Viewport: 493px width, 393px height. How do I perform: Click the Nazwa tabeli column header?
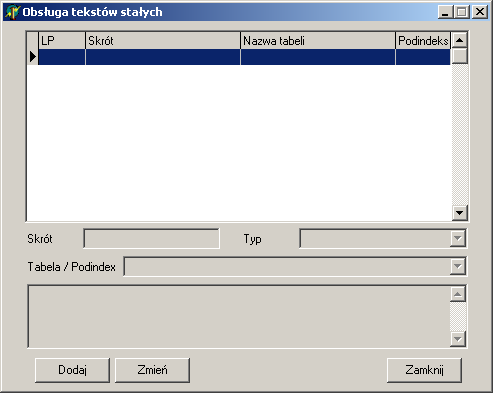[x=318, y=41]
